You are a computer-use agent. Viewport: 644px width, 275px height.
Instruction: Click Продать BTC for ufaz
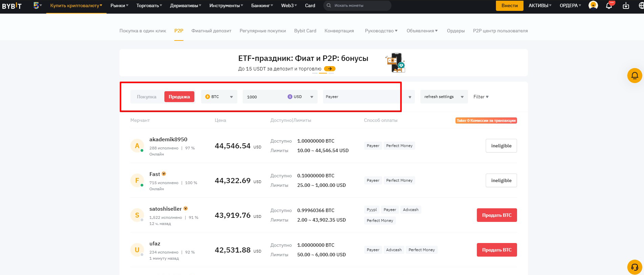pyautogui.click(x=497, y=250)
